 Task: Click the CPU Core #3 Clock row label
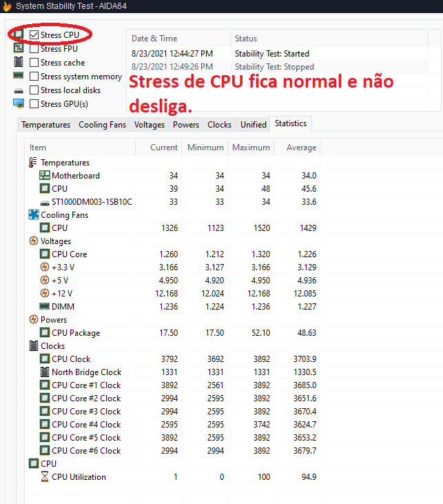[x=86, y=412]
